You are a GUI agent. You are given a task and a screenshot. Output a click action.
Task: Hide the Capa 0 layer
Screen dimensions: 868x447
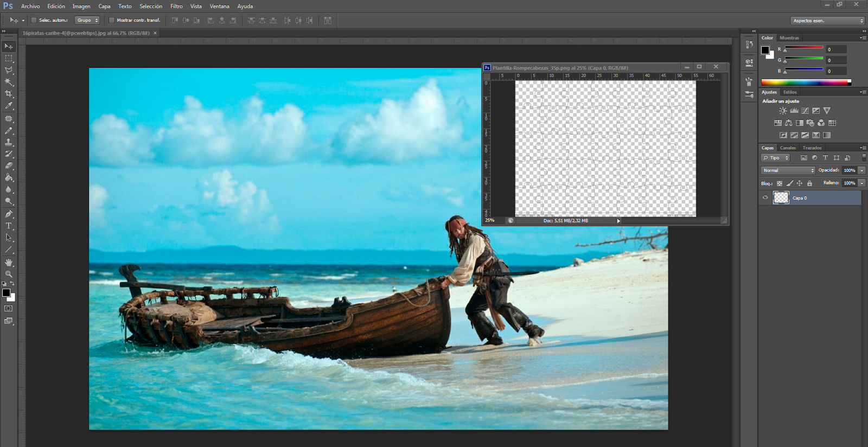coord(765,198)
